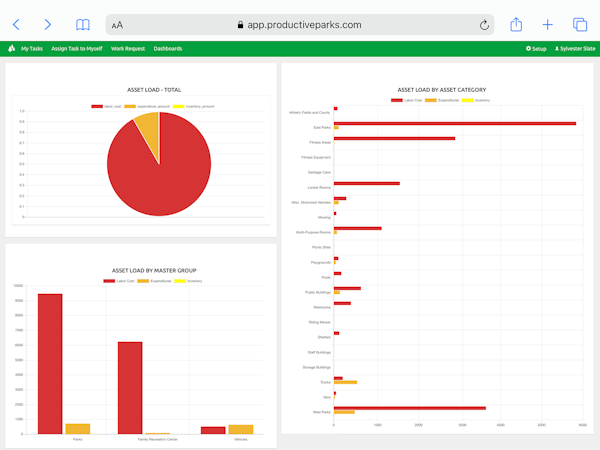The image size is (600, 450).
Task: Toggle Labor Cost legend in Master Group chart
Action: pos(119,281)
